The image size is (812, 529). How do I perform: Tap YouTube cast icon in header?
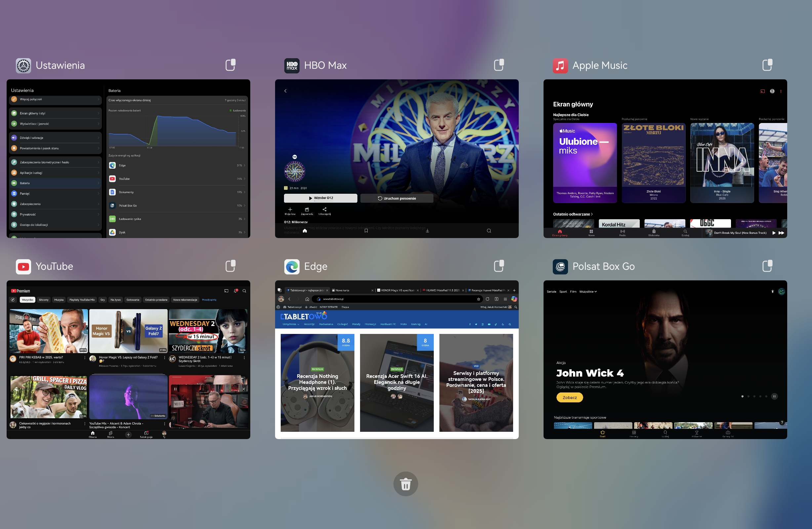[x=226, y=291]
